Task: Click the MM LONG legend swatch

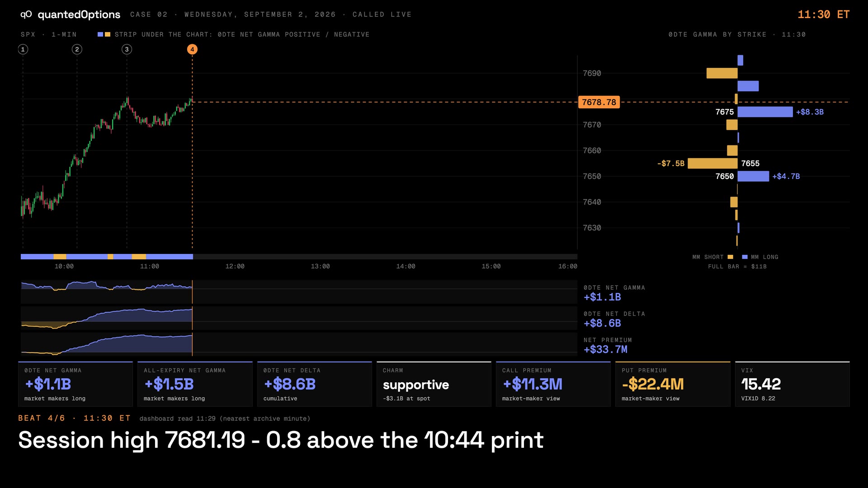Action: tap(745, 257)
